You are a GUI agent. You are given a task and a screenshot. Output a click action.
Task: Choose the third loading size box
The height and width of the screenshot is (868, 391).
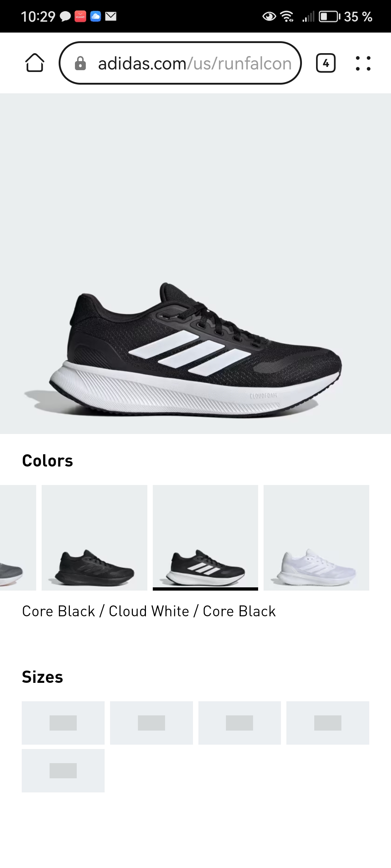[x=240, y=723]
